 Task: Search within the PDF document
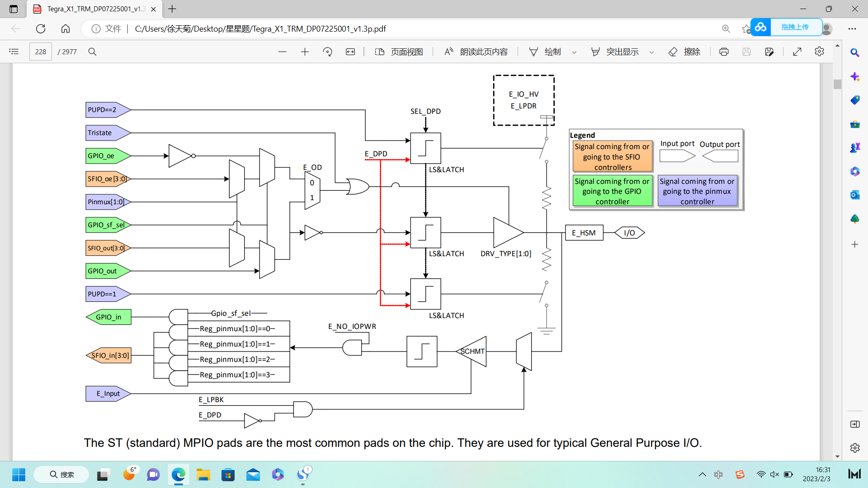click(92, 52)
